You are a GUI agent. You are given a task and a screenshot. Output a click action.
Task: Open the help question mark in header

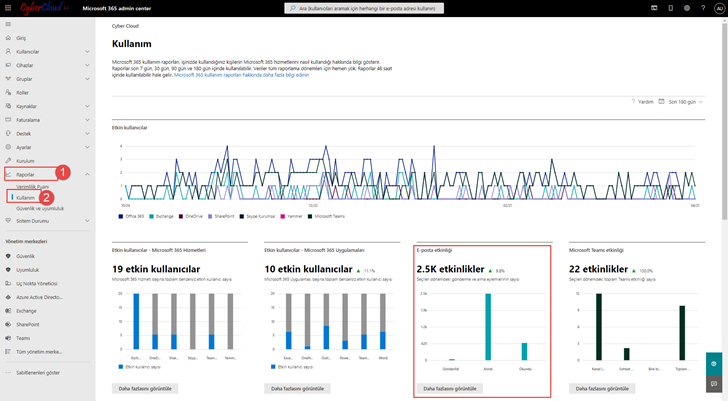click(703, 8)
